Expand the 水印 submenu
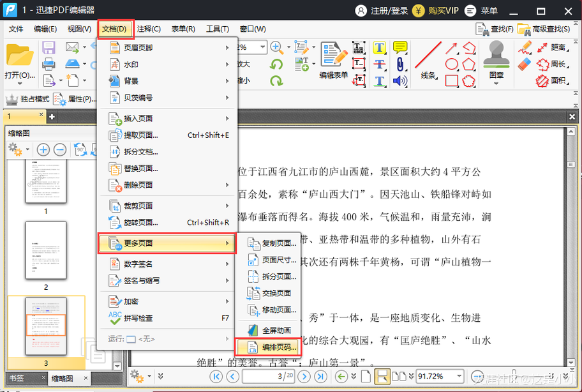The image size is (582, 392). pos(167,64)
